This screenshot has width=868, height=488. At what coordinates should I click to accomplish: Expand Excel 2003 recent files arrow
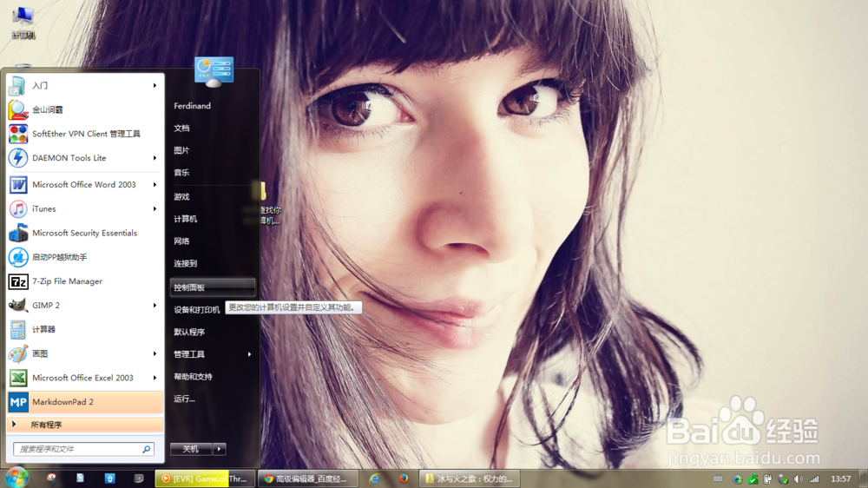click(x=155, y=378)
